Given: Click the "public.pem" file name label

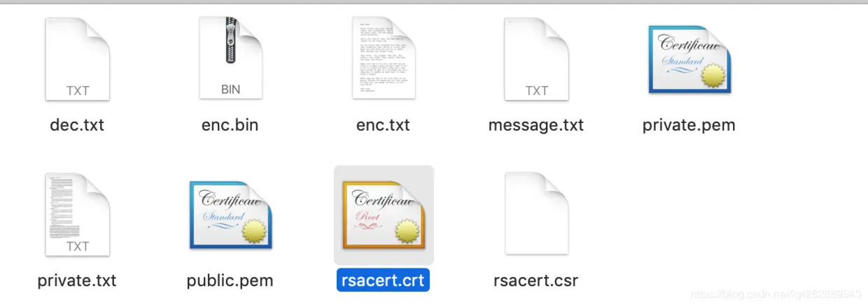Looking at the screenshot, I should (x=230, y=280).
